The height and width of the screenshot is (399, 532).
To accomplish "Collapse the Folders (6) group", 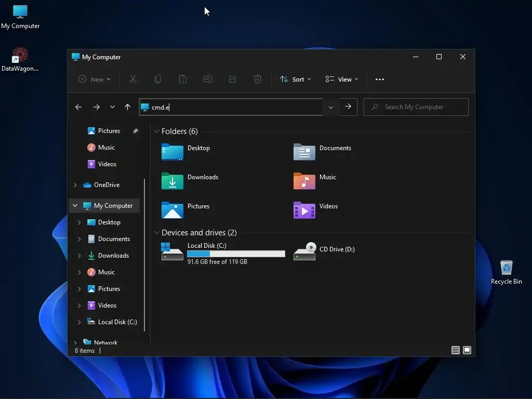I will tap(156, 131).
